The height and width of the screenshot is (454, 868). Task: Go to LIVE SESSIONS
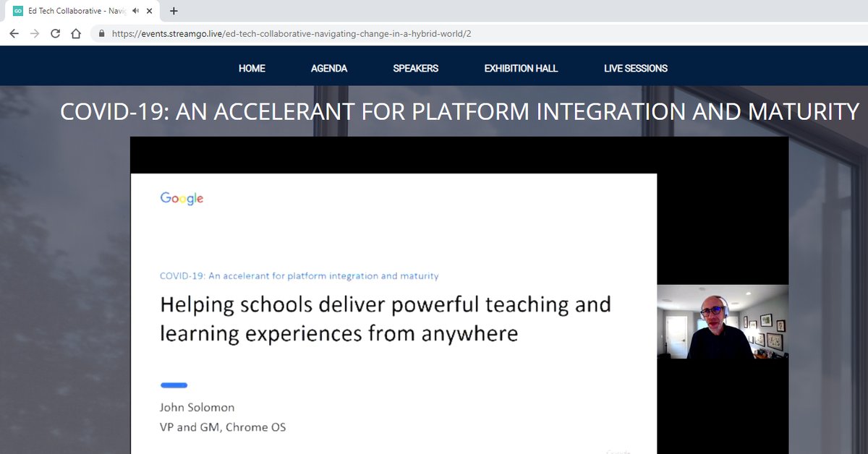(636, 68)
